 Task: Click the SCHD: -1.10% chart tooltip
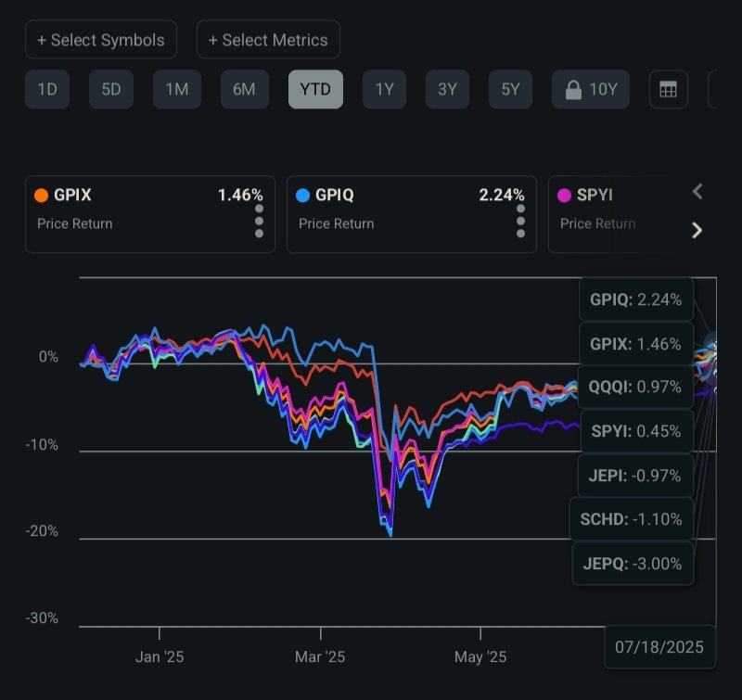pos(632,519)
